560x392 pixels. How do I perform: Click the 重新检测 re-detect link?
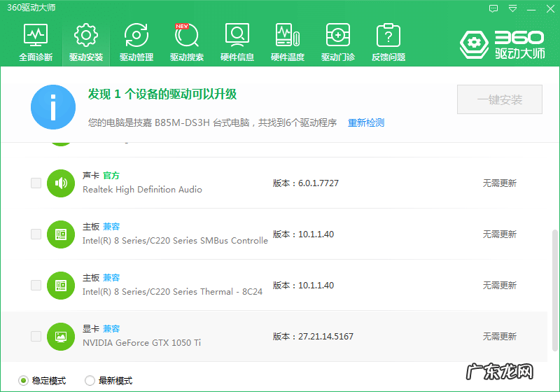tap(366, 122)
